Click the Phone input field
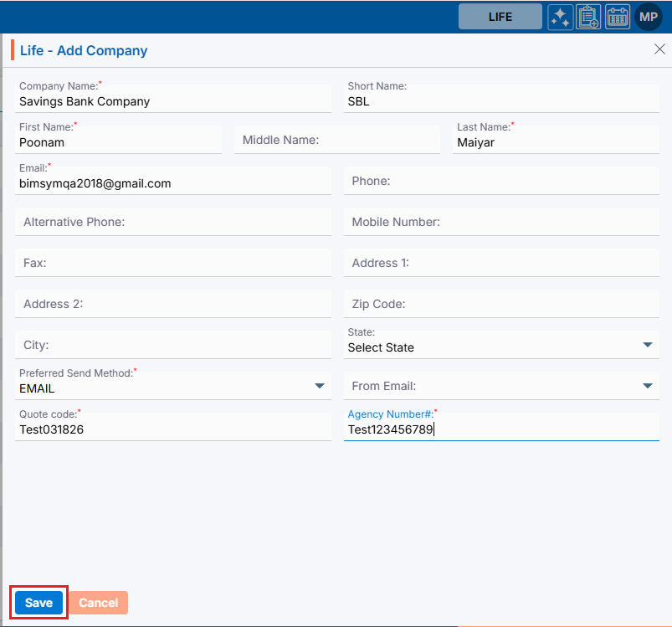This screenshot has width=672, height=627. [x=501, y=181]
